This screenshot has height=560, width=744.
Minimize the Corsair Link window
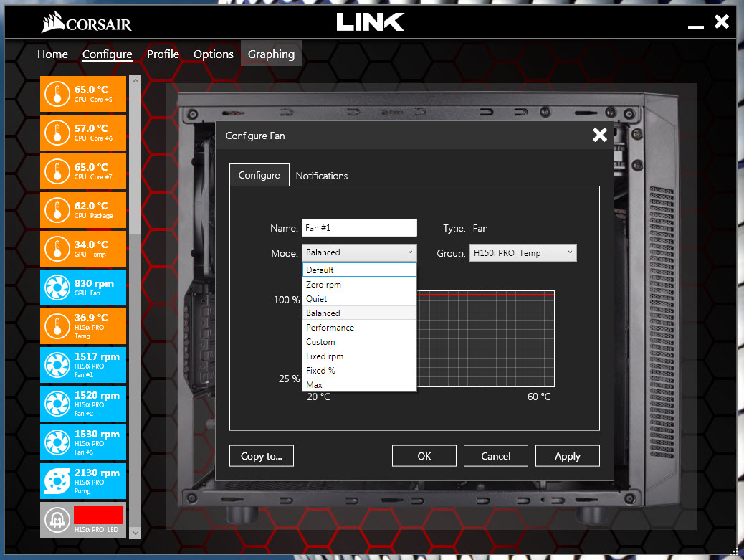click(695, 27)
